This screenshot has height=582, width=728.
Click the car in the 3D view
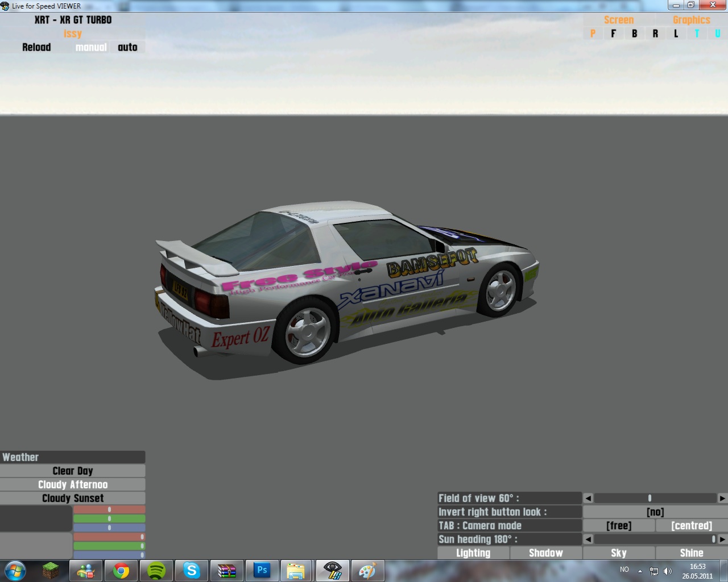tap(347, 284)
